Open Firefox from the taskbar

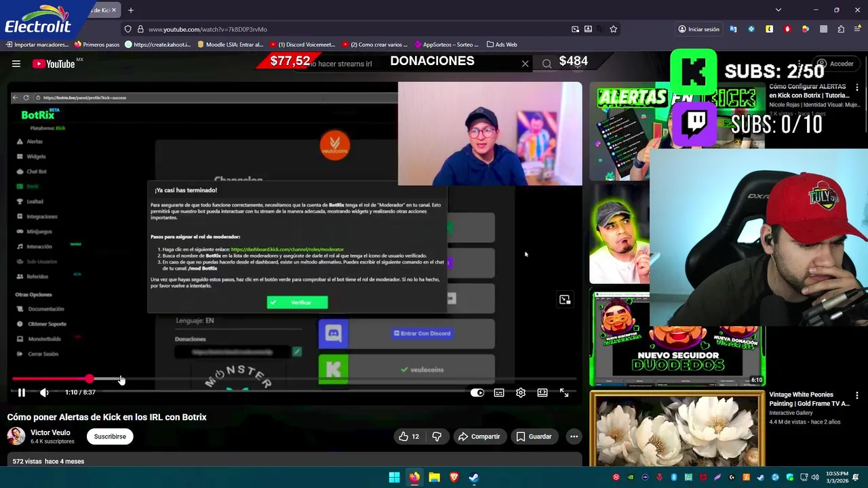coord(414,477)
